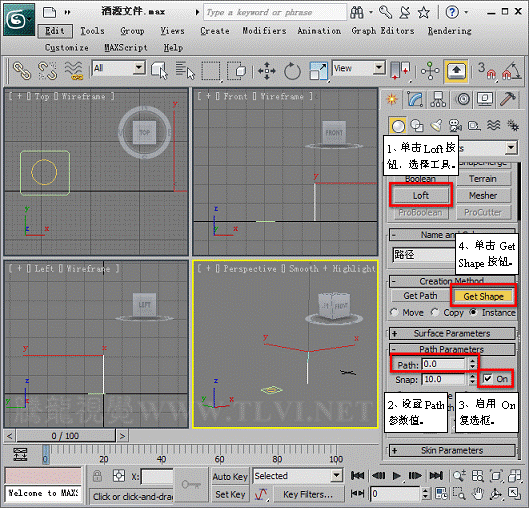Toggle Set Key mode
Image resolution: width=529 pixels, height=508 pixels.
tap(230, 494)
